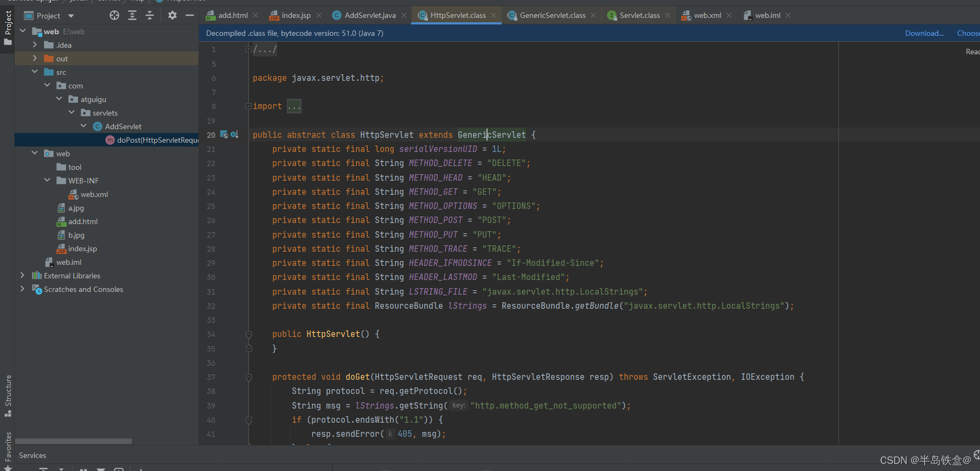Select web.xml file in Project tree
980x471 pixels.
click(x=94, y=194)
